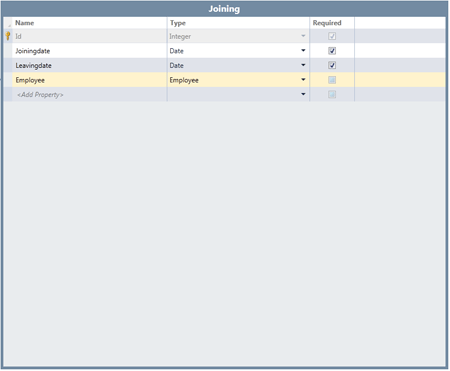Click the Required checkbox in Id row
Screen dimensions: 450x371
(x=332, y=36)
